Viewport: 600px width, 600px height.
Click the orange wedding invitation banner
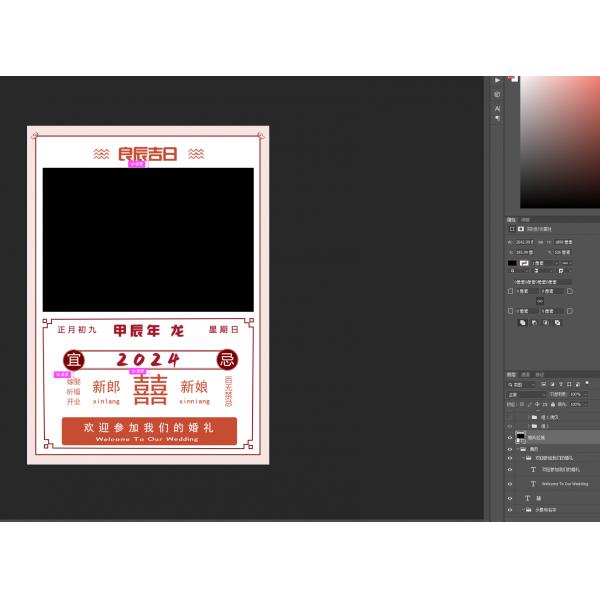(x=148, y=431)
